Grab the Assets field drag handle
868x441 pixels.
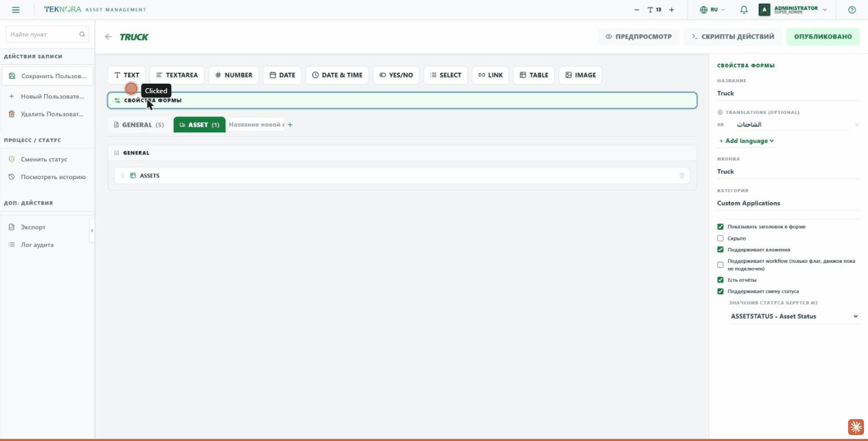123,176
